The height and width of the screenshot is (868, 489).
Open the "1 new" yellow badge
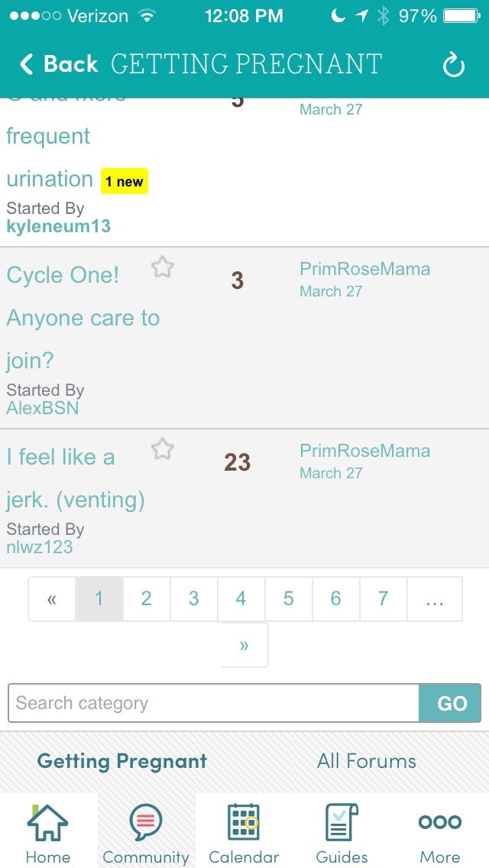[125, 182]
